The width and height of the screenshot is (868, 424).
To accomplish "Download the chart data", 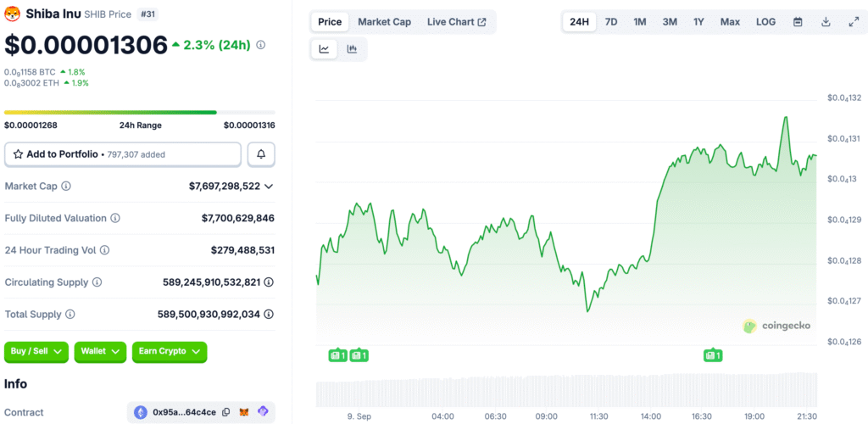I will (826, 22).
